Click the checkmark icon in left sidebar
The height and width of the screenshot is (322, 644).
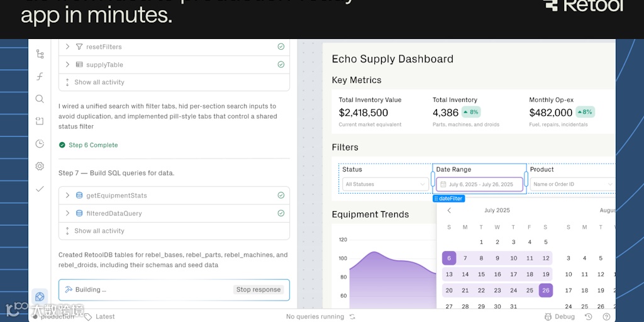(40, 189)
